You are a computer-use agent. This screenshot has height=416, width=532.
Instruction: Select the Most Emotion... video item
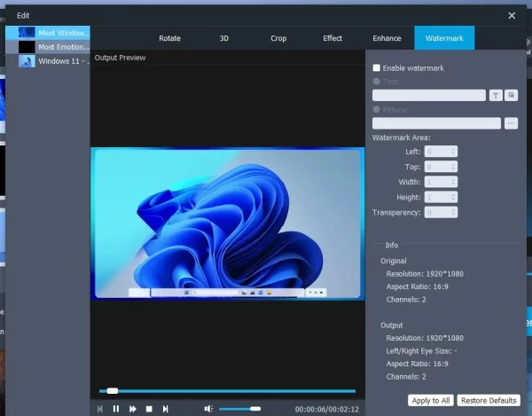48,47
